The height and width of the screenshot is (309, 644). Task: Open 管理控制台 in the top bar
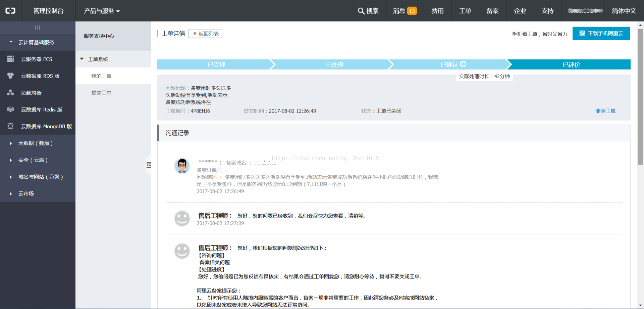click(x=48, y=11)
